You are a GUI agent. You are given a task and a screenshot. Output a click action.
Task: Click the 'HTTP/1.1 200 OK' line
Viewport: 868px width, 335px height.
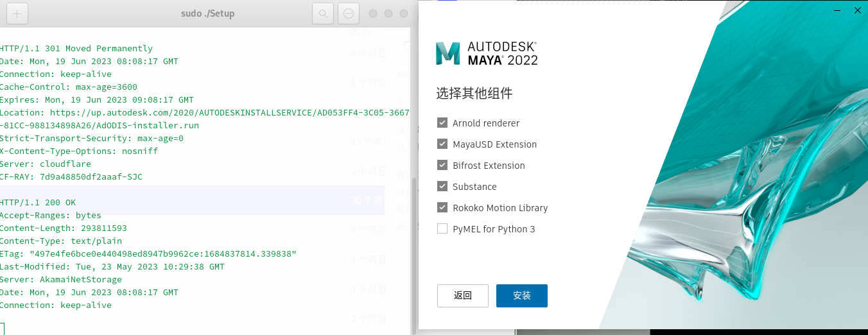tap(38, 202)
